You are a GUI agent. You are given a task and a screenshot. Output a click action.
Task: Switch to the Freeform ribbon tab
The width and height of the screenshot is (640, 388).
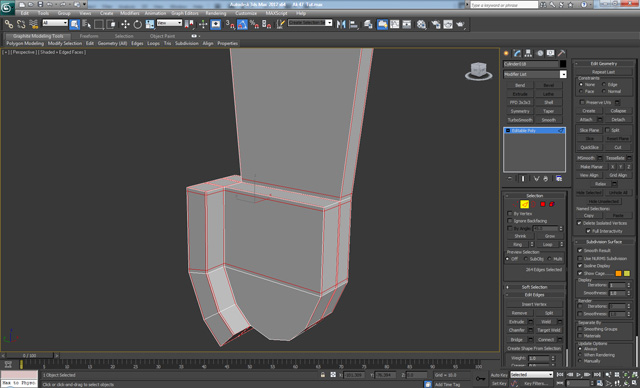[89, 36]
